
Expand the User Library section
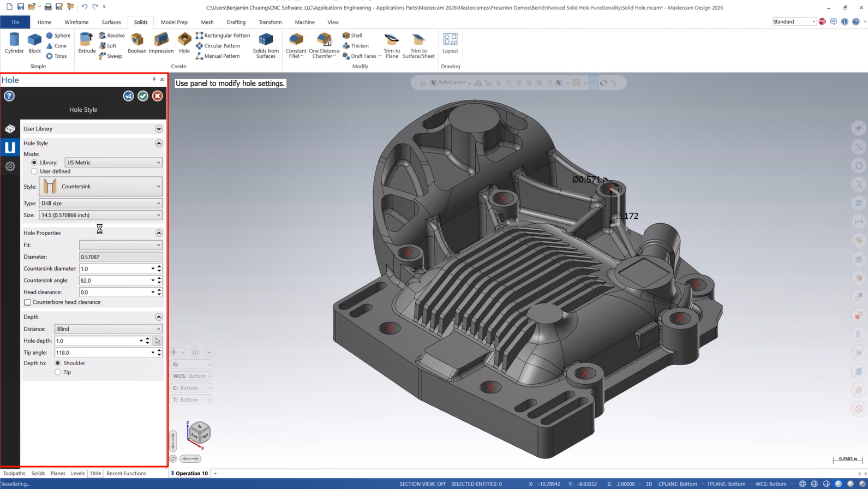point(159,129)
